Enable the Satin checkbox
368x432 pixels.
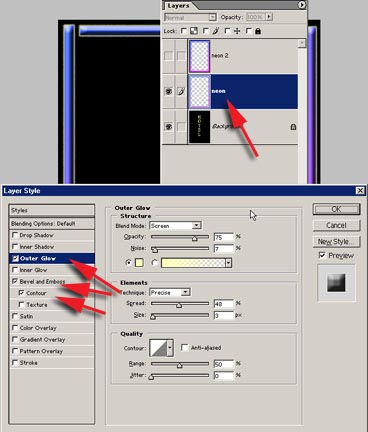[x=15, y=316]
